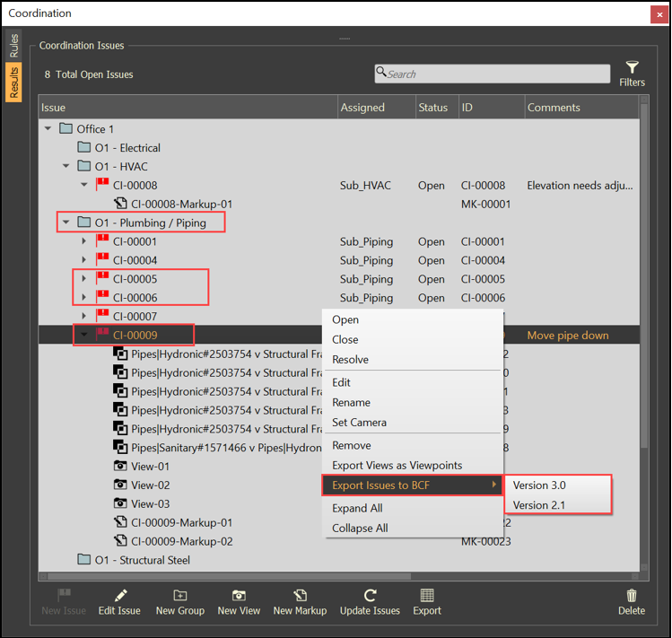Sort by the Status column header

click(x=437, y=107)
